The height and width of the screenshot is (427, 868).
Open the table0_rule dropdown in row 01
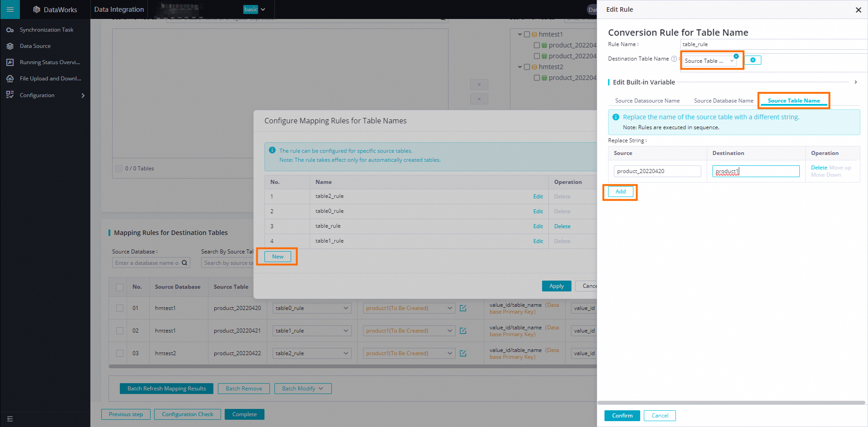[x=312, y=308]
